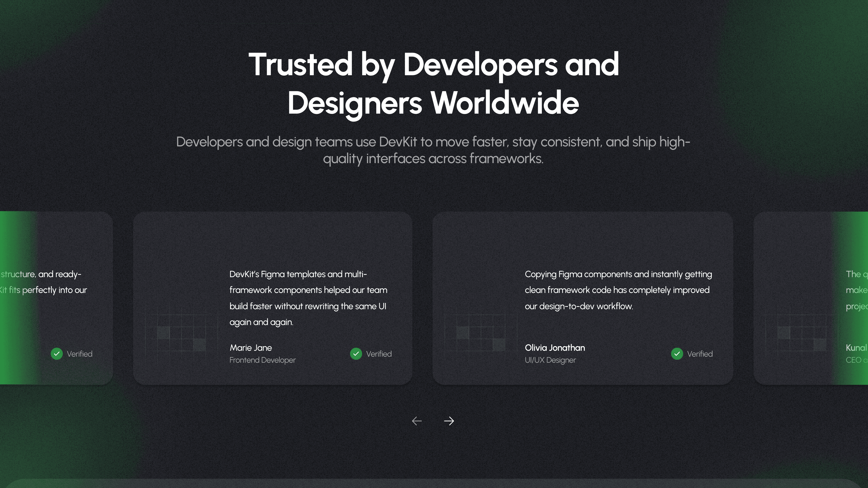Click the Verified label on Olivia Jonathan's card
The height and width of the screenshot is (488, 868).
(700, 354)
